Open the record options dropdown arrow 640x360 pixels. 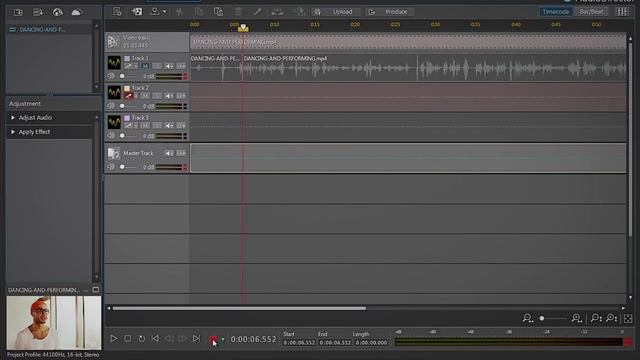click(223, 339)
